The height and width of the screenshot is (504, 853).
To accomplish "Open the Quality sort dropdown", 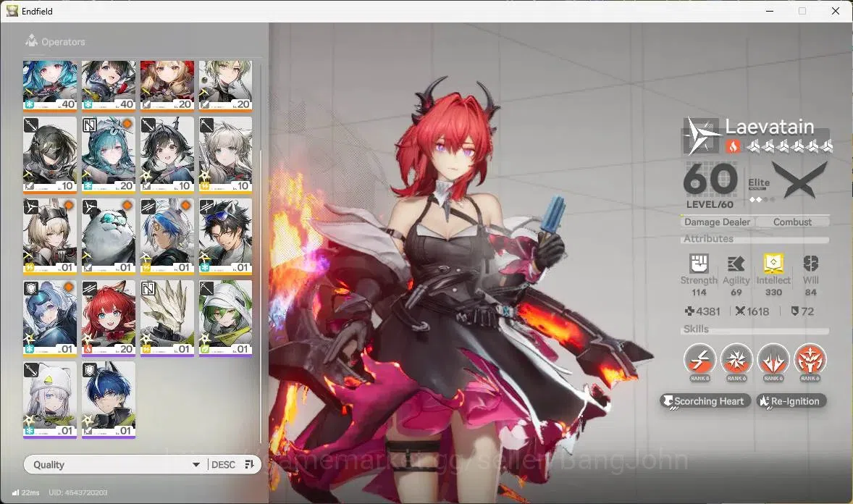I will (x=116, y=464).
